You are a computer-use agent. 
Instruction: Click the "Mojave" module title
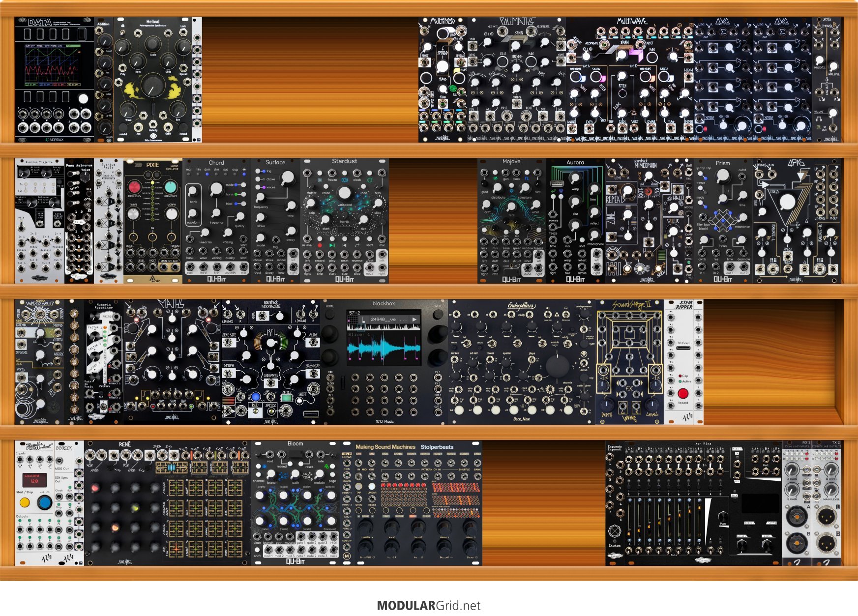(x=511, y=161)
